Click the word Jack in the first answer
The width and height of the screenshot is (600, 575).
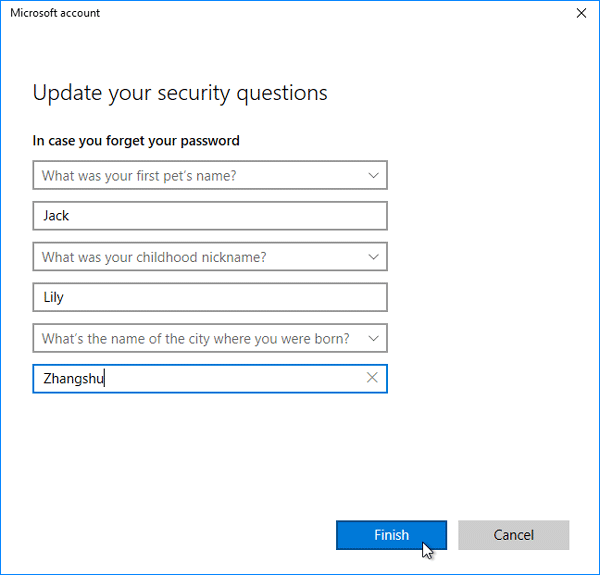tap(56, 216)
